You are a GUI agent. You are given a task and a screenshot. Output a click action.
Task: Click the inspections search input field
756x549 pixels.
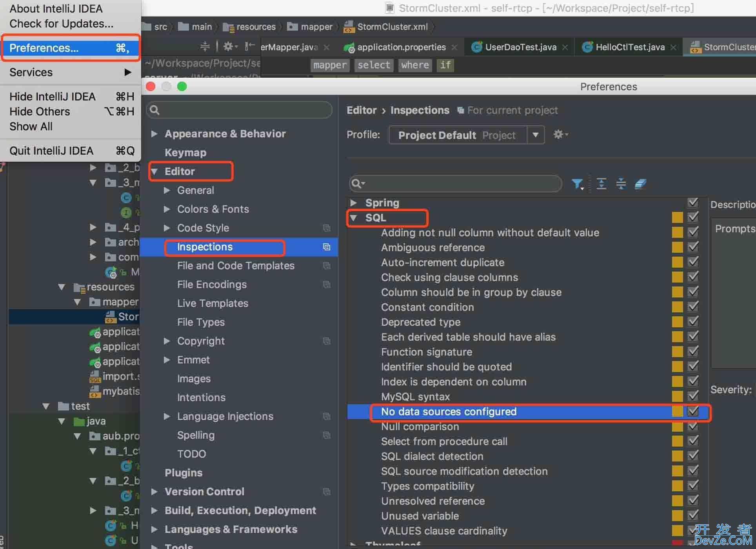pyautogui.click(x=455, y=183)
